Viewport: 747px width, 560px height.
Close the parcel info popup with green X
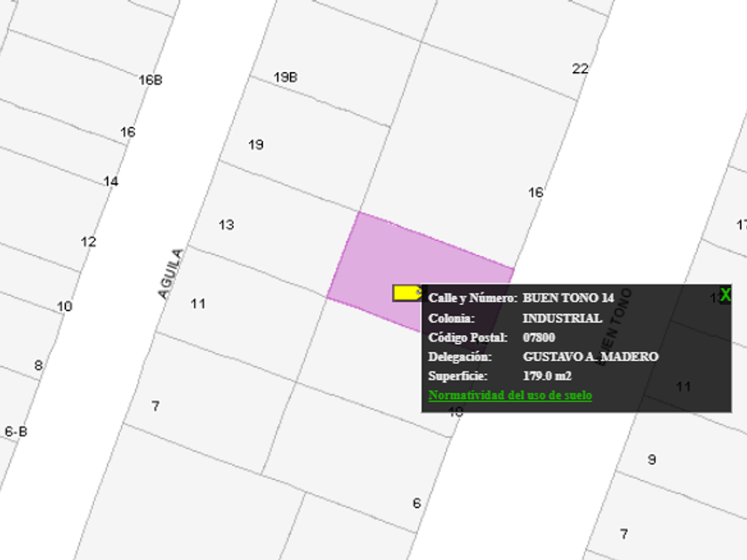coord(725,295)
